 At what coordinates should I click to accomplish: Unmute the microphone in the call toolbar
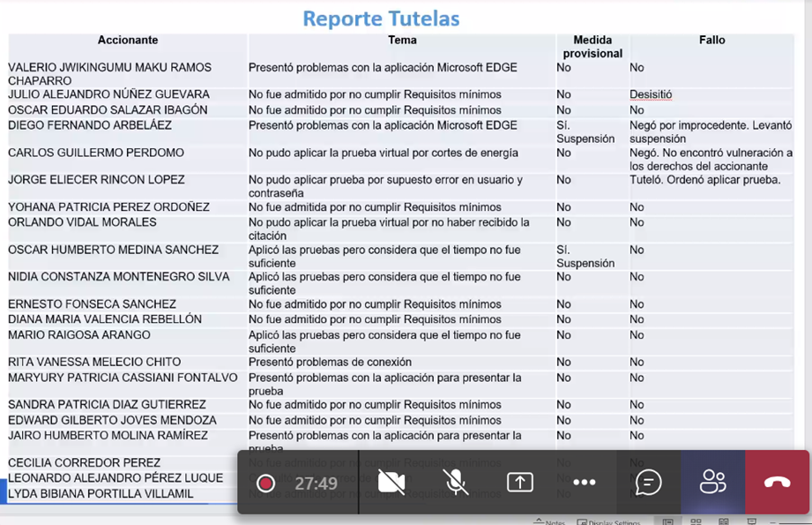tap(456, 483)
